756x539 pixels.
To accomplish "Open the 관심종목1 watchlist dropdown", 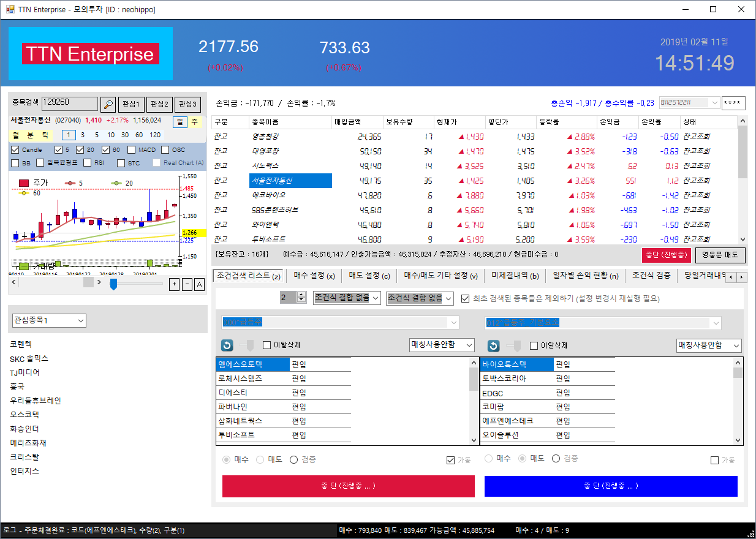I will tap(49, 320).
